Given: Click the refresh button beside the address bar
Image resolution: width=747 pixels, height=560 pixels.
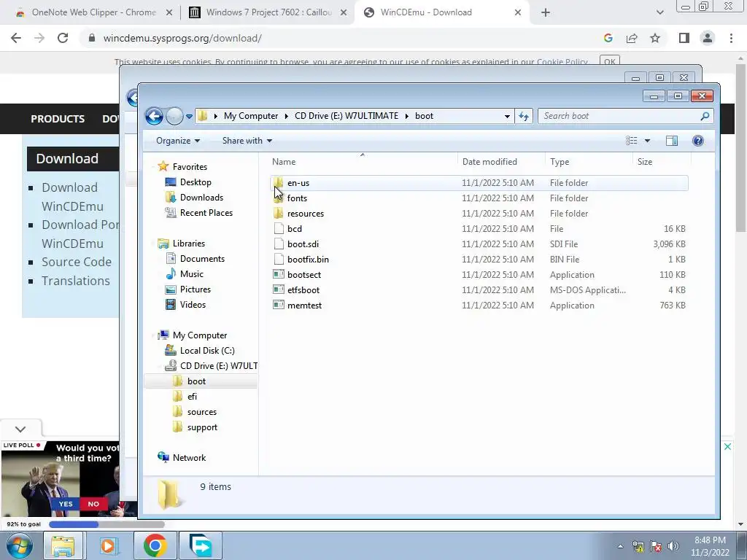Looking at the screenshot, I should click(524, 116).
